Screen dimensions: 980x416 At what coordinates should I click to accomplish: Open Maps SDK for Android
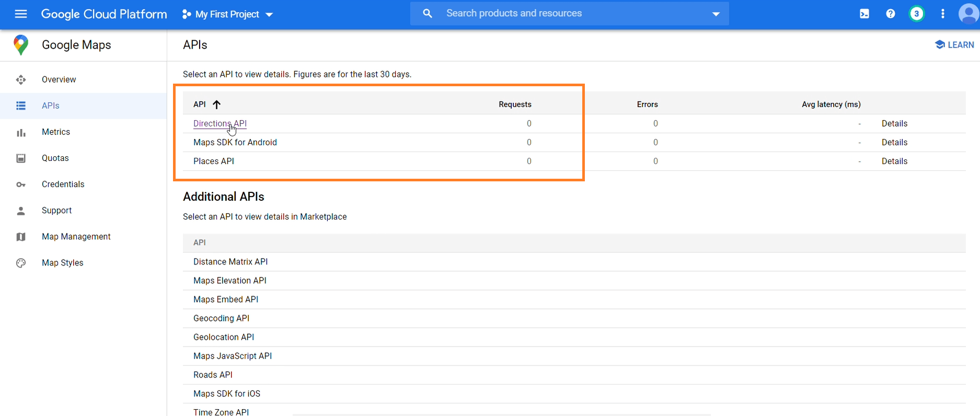[235, 142]
